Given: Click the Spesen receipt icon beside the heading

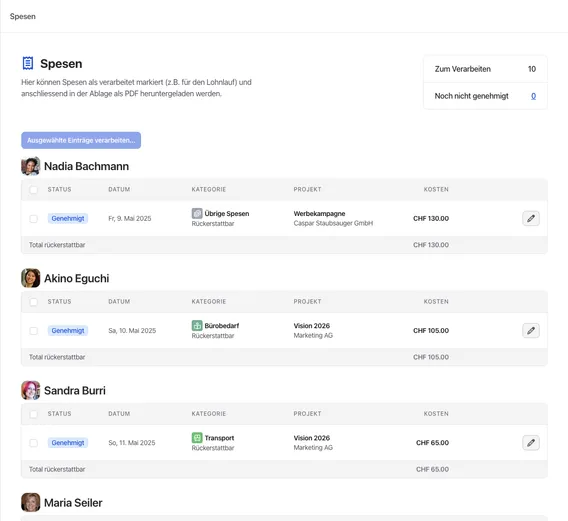Looking at the screenshot, I should pyautogui.click(x=28, y=63).
